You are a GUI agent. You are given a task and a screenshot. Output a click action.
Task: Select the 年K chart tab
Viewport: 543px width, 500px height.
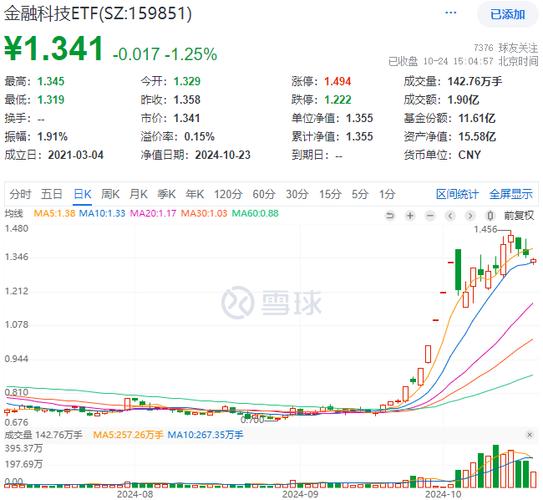(195, 194)
